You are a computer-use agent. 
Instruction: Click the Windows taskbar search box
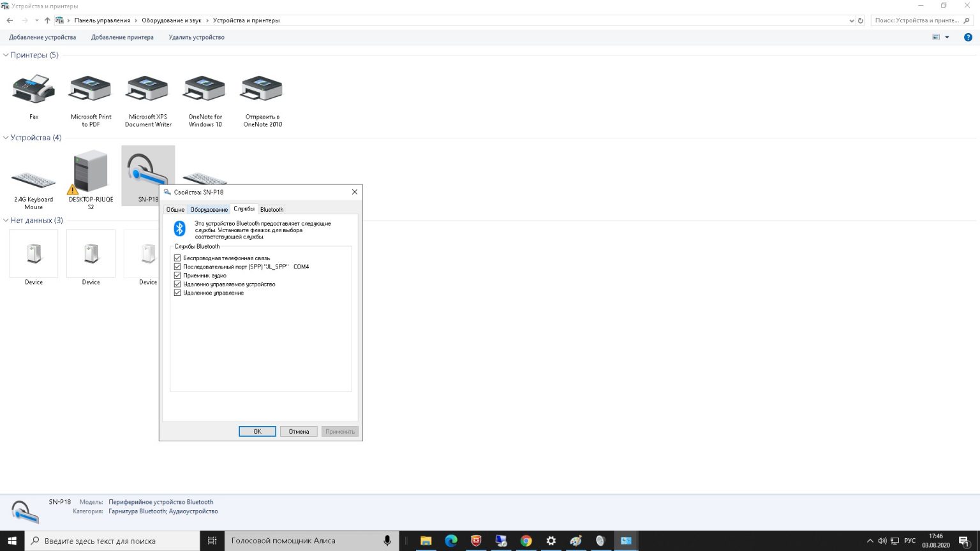(x=112, y=541)
